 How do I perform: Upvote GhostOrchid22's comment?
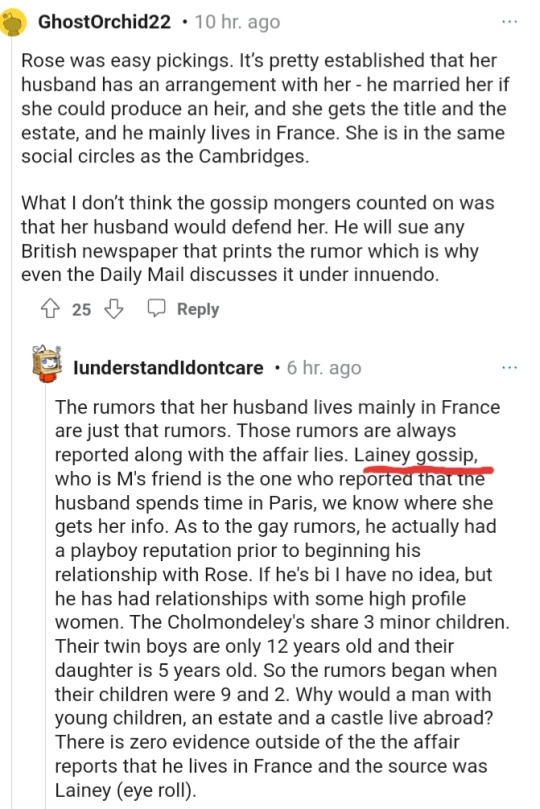(x=50, y=309)
